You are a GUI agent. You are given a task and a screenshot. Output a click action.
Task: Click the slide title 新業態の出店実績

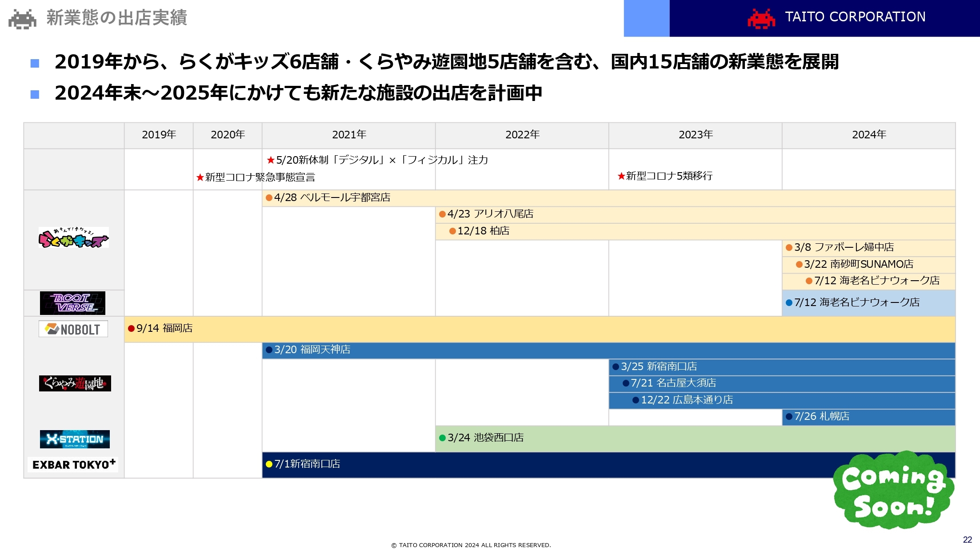click(x=117, y=18)
